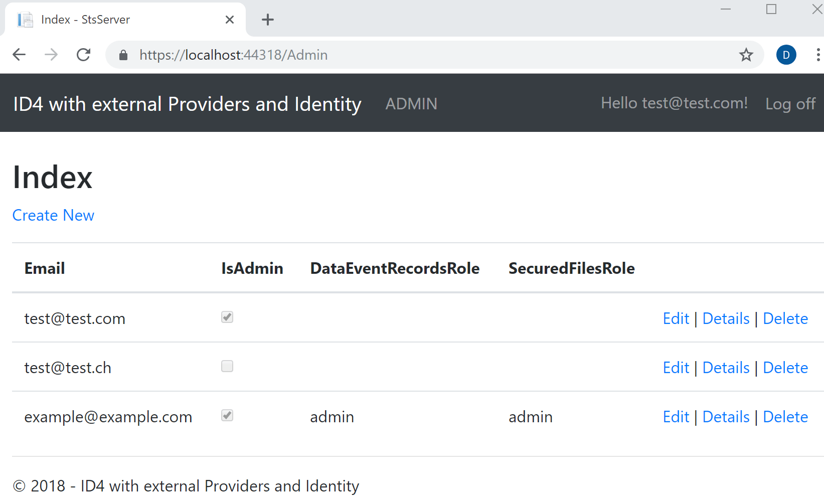Toggle IsAdmin checkbox for test@test.ch

coord(227,366)
